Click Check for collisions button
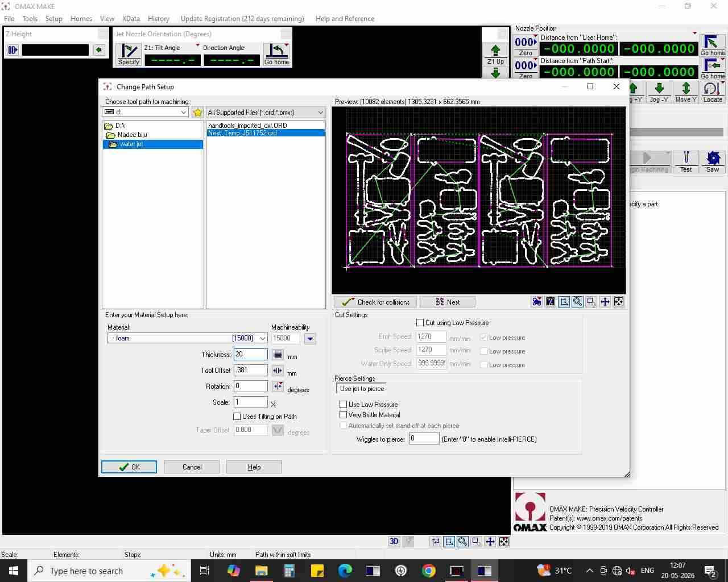The width and height of the screenshot is (728, 582). click(375, 302)
